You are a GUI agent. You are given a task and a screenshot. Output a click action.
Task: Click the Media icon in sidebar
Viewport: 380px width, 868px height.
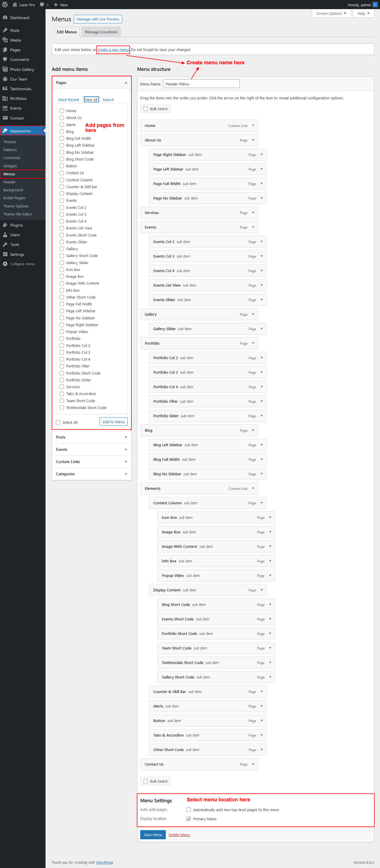pyautogui.click(x=5, y=40)
